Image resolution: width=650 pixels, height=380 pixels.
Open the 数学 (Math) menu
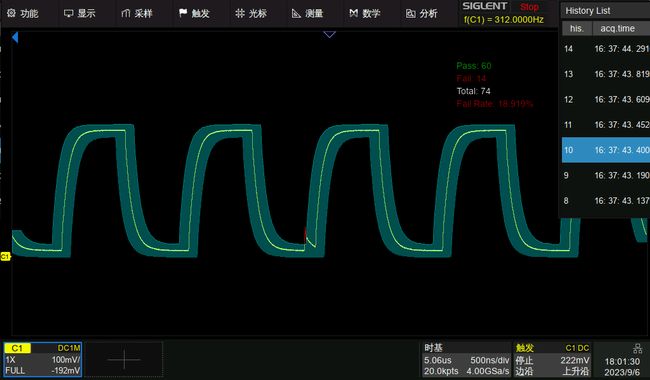click(x=364, y=13)
